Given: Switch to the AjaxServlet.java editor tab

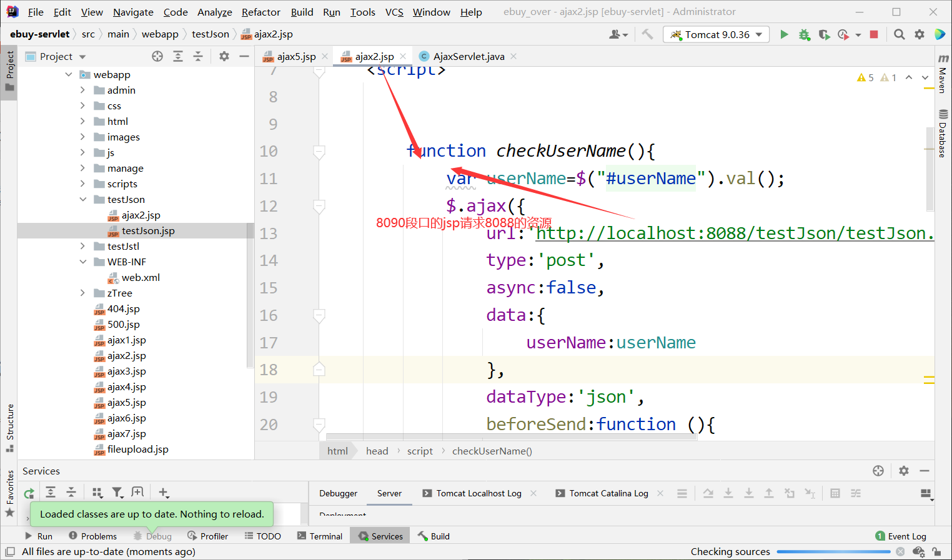Looking at the screenshot, I should tap(469, 56).
